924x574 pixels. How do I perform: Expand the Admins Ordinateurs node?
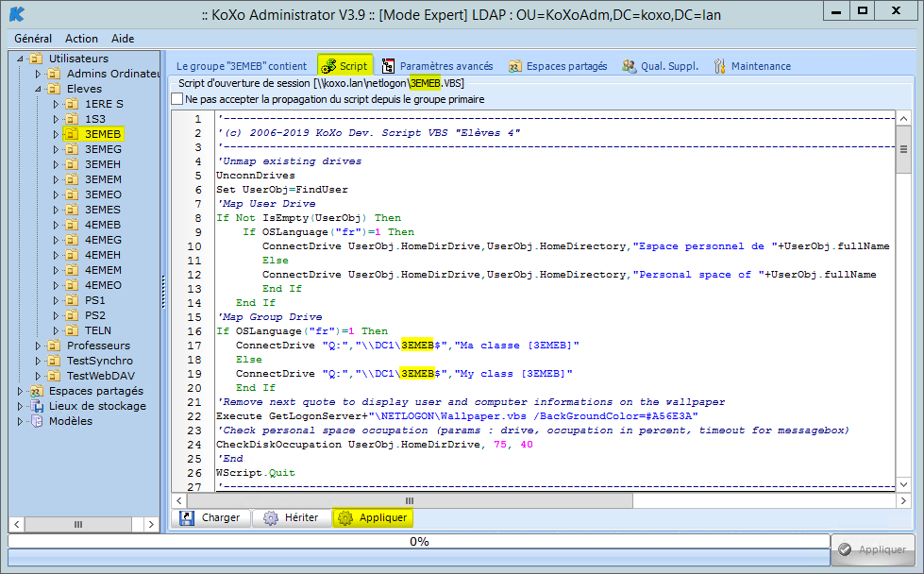click(x=38, y=74)
